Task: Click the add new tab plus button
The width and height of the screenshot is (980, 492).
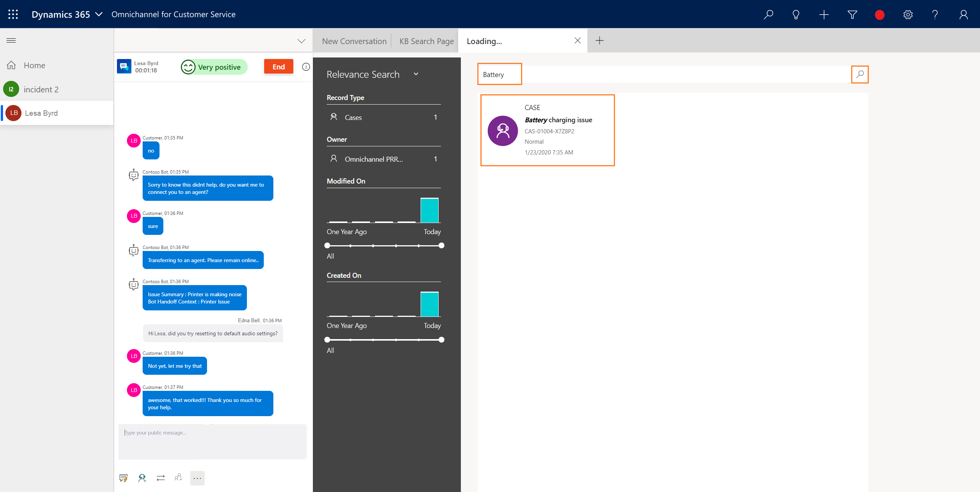Action: pos(600,41)
